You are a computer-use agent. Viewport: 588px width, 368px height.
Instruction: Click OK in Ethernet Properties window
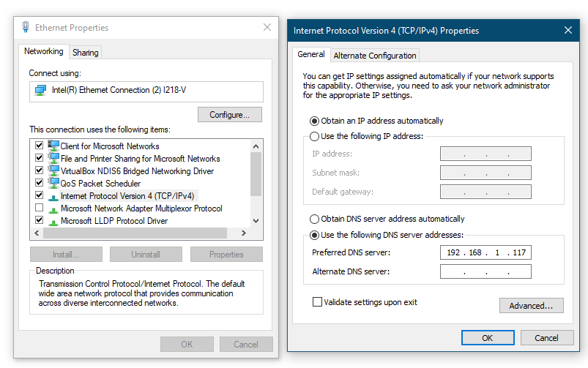tap(187, 345)
